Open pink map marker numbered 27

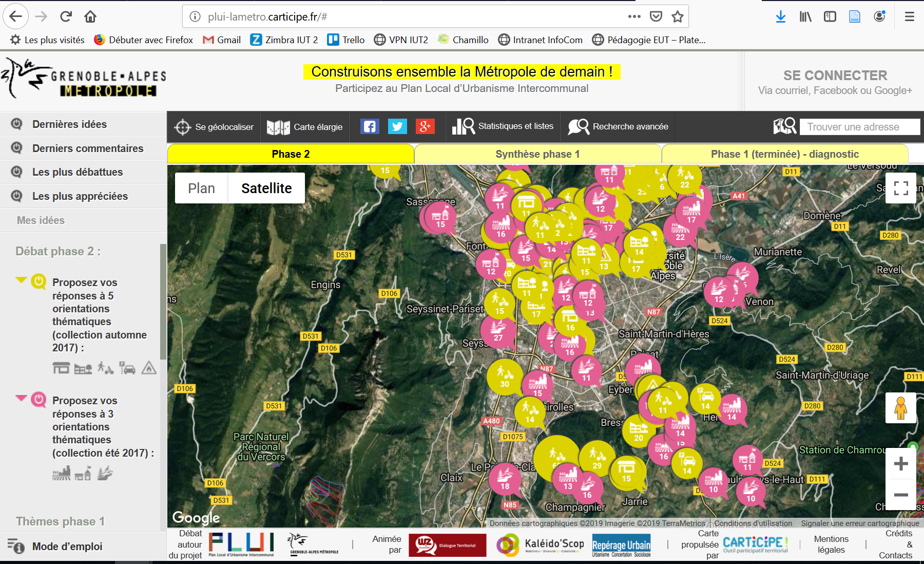tap(498, 331)
